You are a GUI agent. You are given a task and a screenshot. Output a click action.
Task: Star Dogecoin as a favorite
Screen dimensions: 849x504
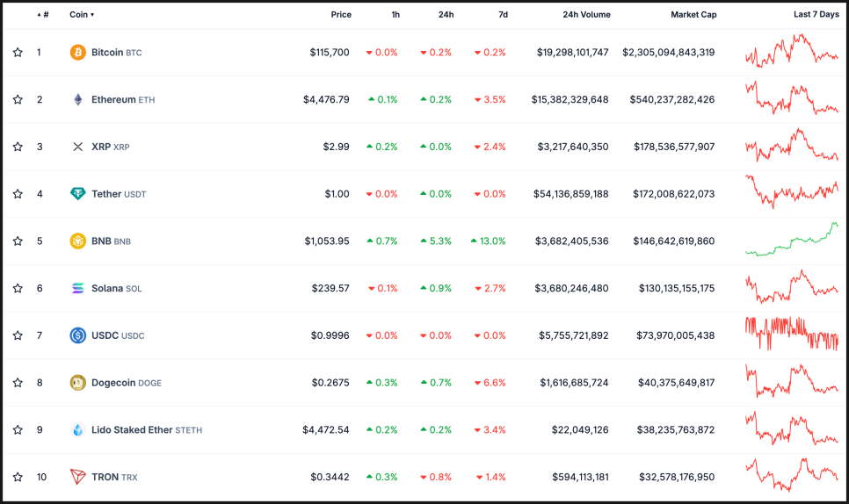click(x=18, y=382)
